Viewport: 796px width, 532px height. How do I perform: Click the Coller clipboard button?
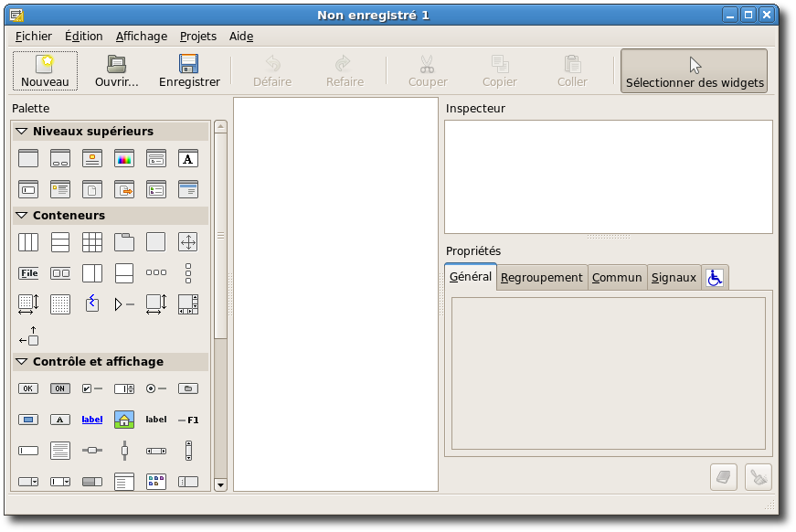point(572,70)
